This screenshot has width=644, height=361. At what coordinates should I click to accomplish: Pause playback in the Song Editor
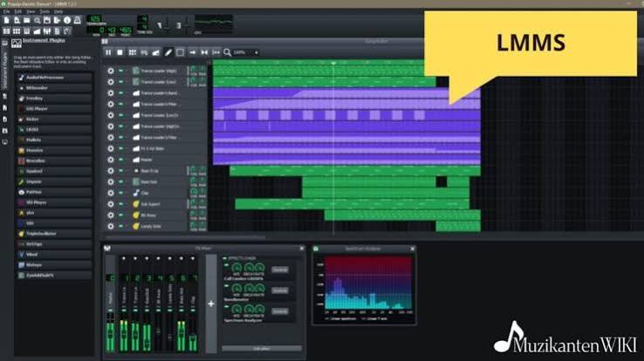(x=108, y=52)
